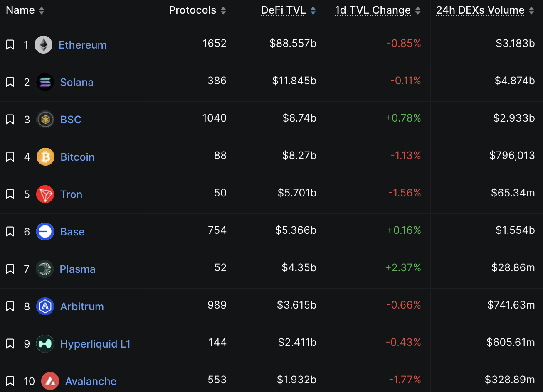Click the Bitcoin logo icon
This screenshot has height=392, width=543.
(x=45, y=157)
